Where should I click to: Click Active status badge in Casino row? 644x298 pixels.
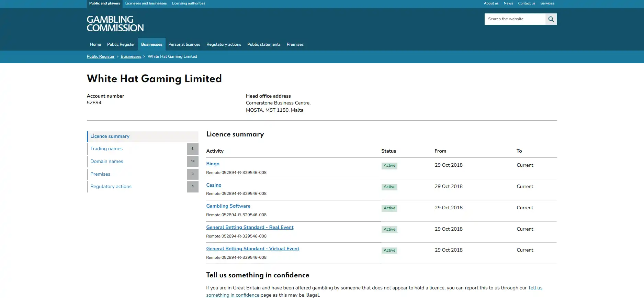pyautogui.click(x=389, y=187)
